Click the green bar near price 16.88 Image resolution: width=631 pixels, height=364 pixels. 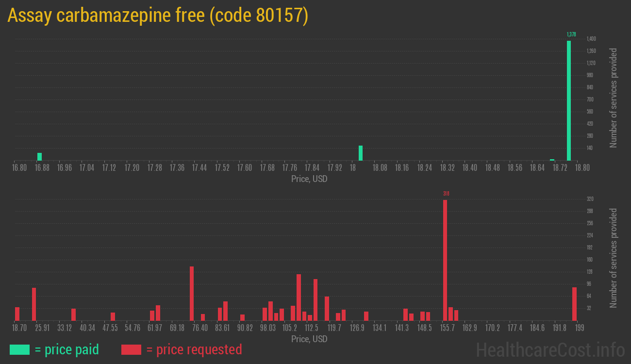coord(39,156)
